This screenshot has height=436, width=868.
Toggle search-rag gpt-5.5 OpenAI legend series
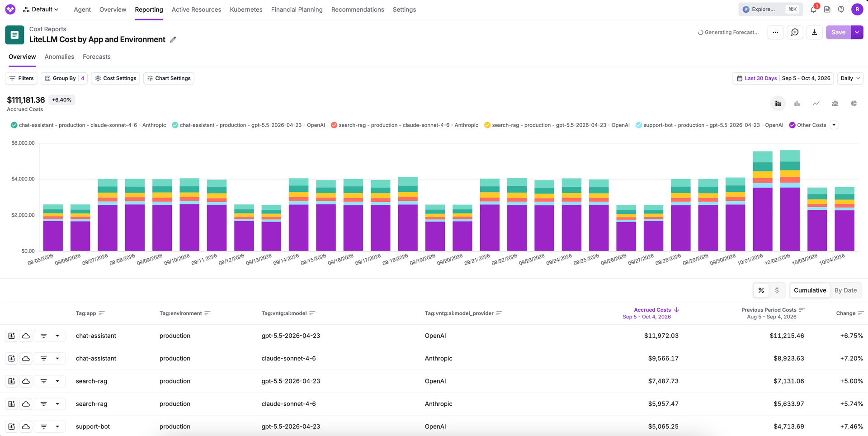557,125
